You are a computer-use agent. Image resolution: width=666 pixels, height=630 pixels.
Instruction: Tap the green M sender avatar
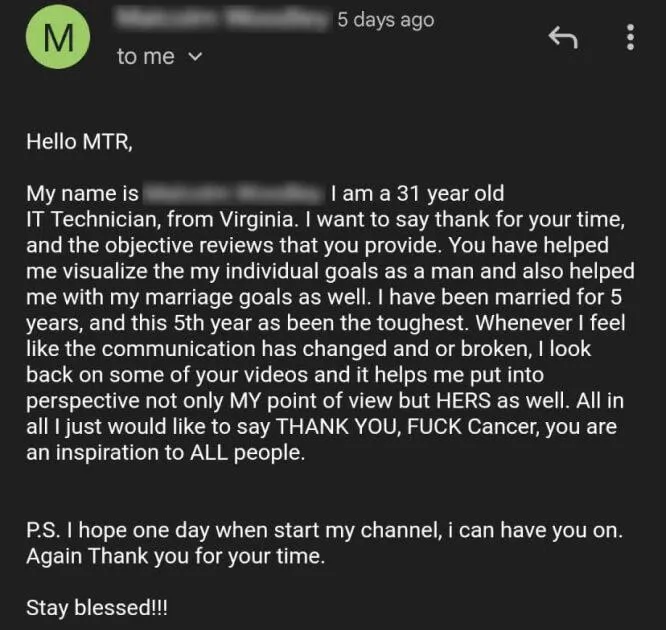[58, 37]
